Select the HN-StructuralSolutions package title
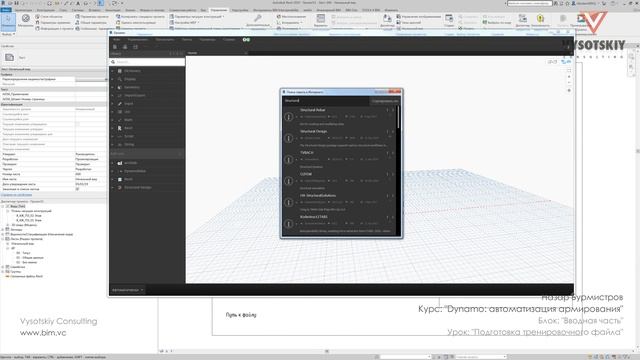Viewport: 640px width, 360px height. tap(318, 196)
